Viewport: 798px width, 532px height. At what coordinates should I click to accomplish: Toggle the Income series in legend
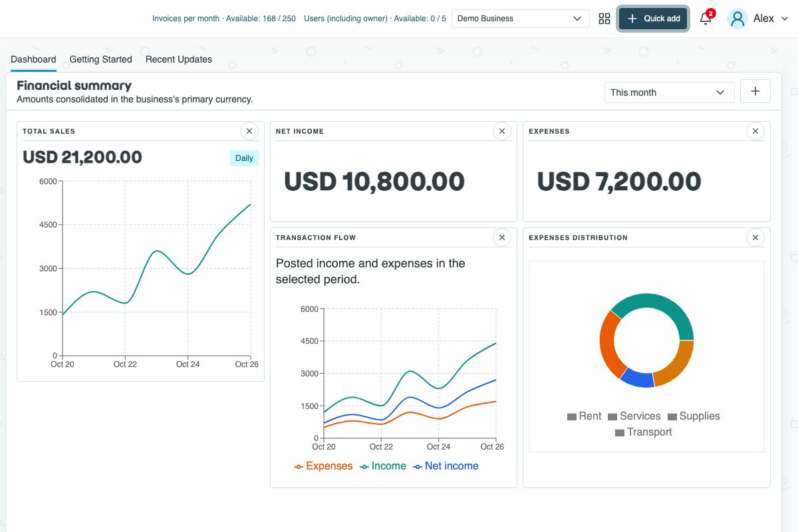click(x=383, y=466)
